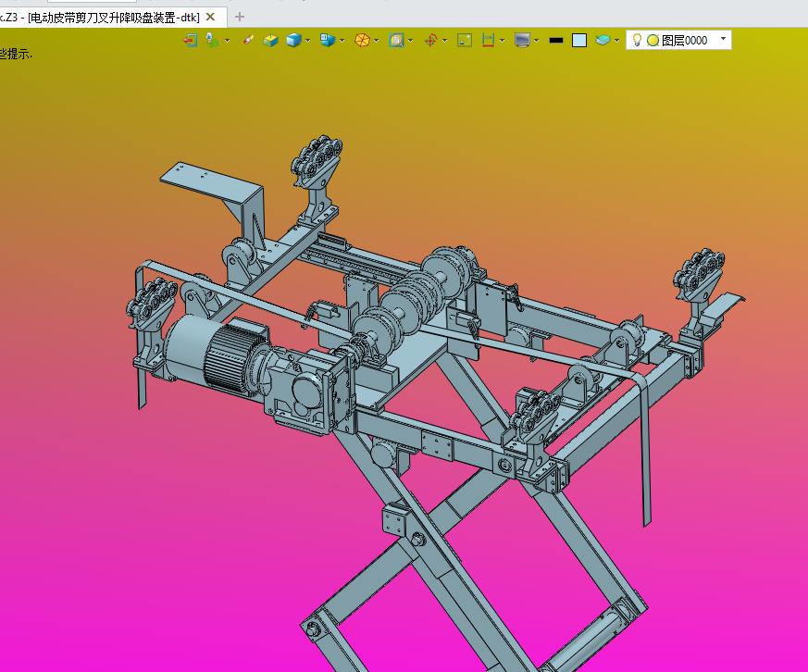Click the orange wireframe sphere icon
808x672 pixels.
(362, 40)
